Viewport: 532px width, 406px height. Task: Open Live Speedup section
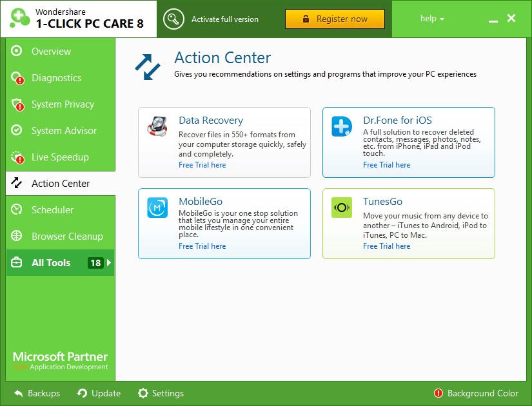point(60,157)
